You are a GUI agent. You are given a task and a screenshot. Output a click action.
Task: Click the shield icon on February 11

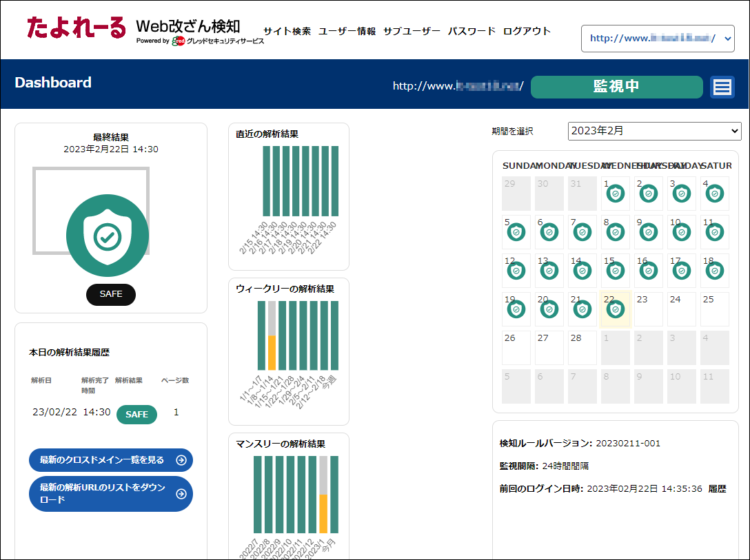pos(715,233)
